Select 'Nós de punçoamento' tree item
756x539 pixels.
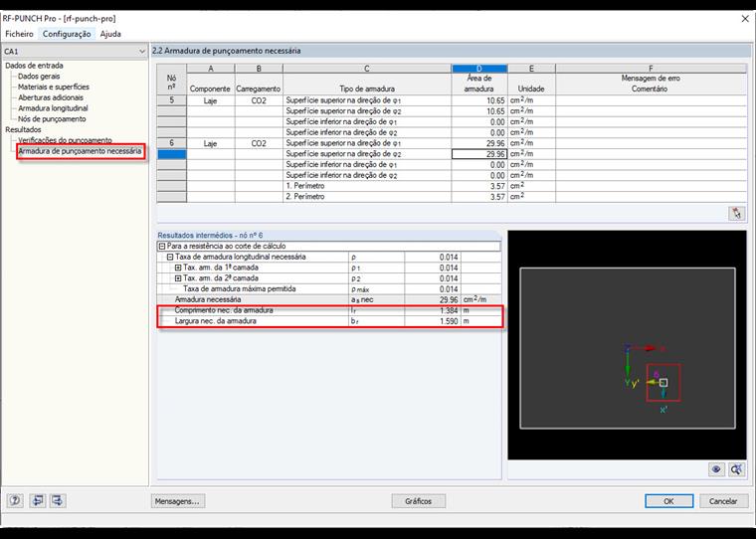coord(52,118)
